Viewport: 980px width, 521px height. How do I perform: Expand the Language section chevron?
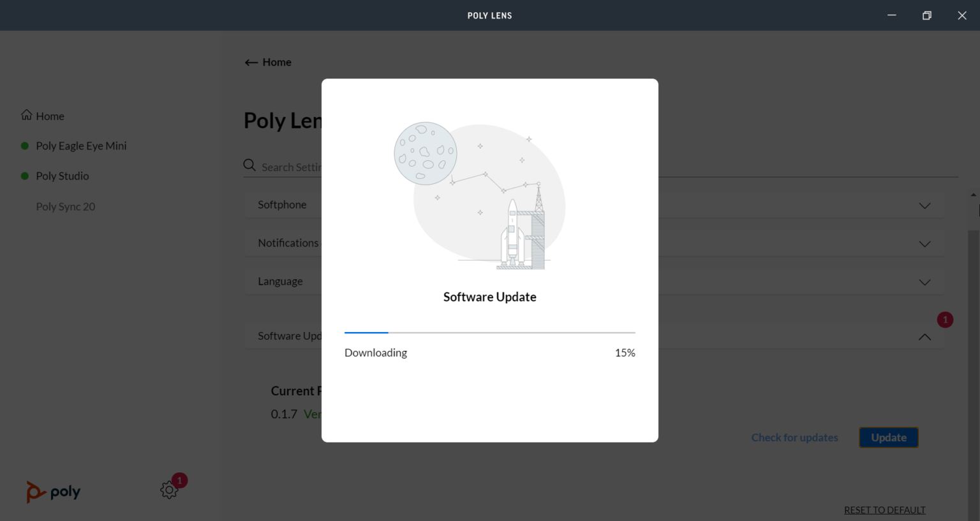click(924, 282)
